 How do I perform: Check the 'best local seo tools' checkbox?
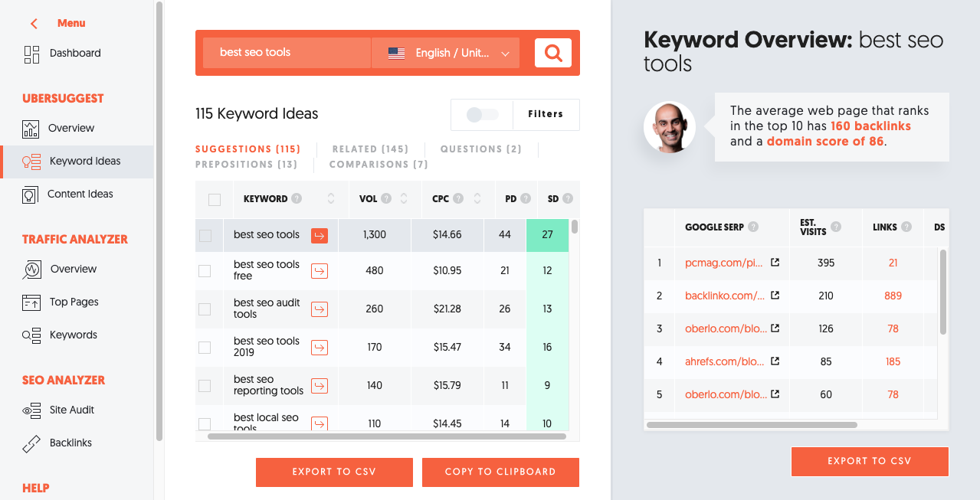click(x=205, y=423)
